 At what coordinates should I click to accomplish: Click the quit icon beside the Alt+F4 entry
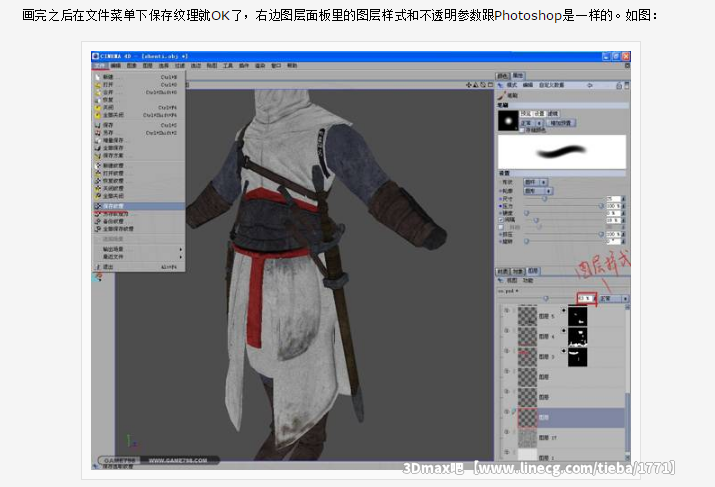[x=98, y=267]
